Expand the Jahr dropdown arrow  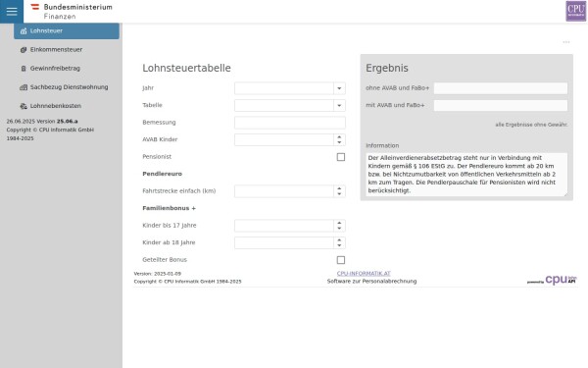pyautogui.click(x=339, y=88)
